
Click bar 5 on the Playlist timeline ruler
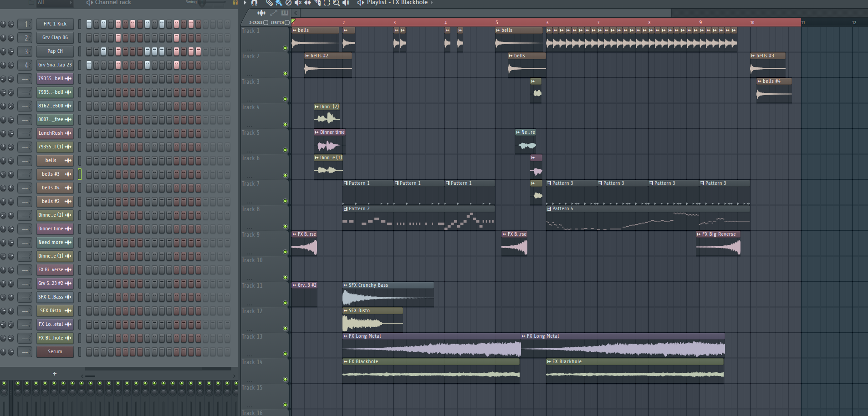click(496, 22)
